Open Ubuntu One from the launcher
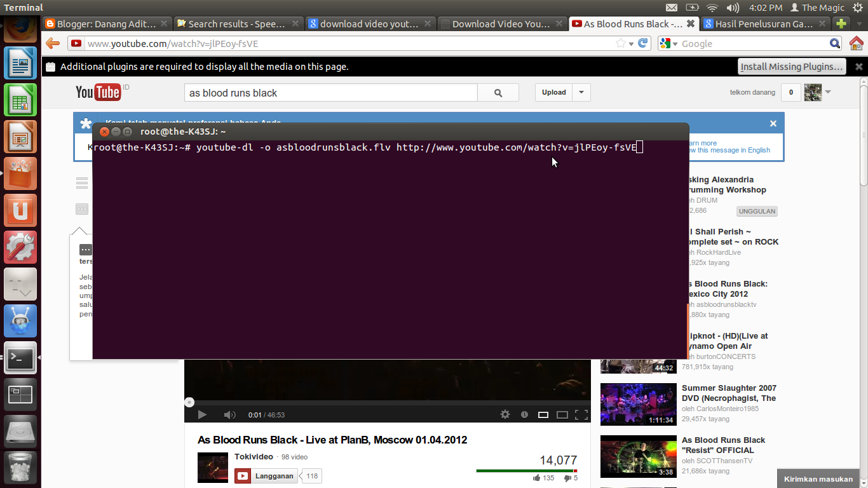The width and height of the screenshot is (868, 488). [20, 211]
